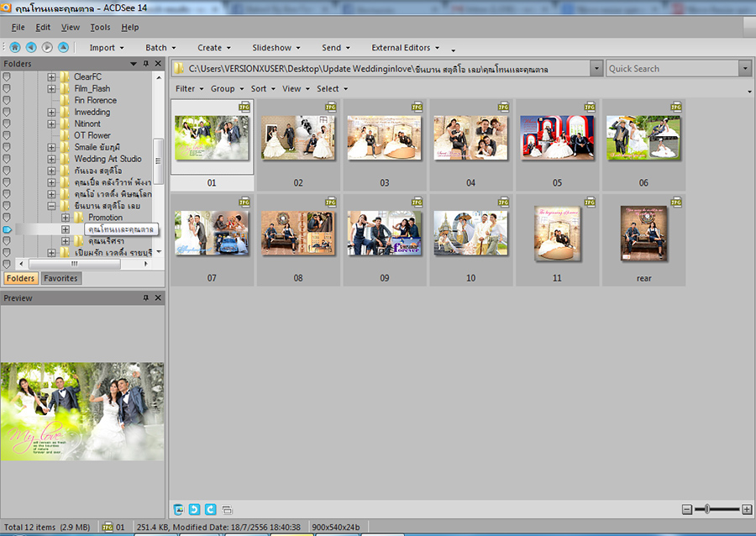This screenshot has height=536, width=756.
Task: Pin the Folders panel
Action: [145, 64]
